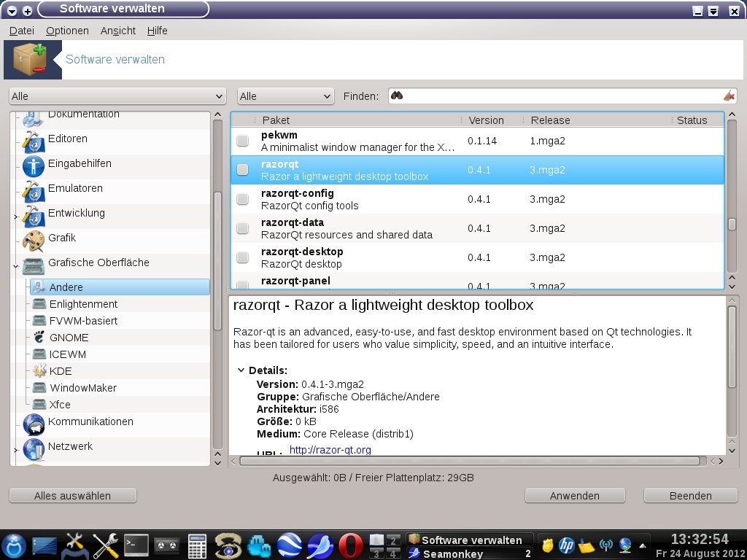Select the Editoren category icon
This screenshot has height=560, width=747.
34,141
